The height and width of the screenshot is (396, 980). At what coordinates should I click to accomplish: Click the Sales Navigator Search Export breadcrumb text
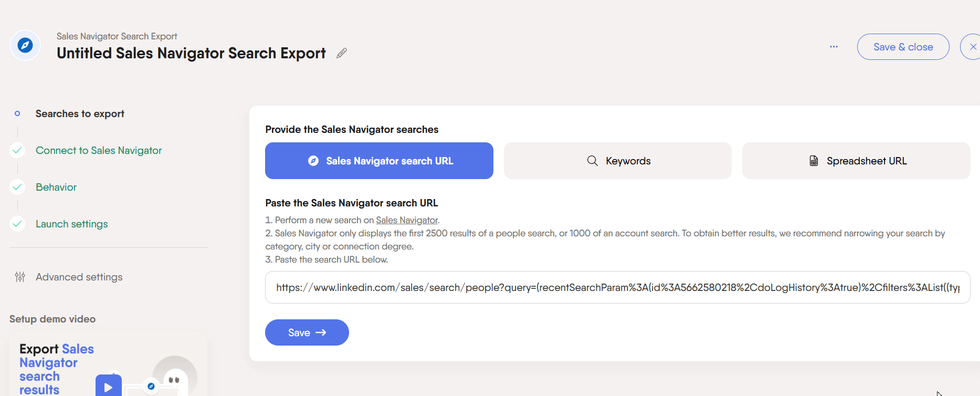click(x=117, y=36)
